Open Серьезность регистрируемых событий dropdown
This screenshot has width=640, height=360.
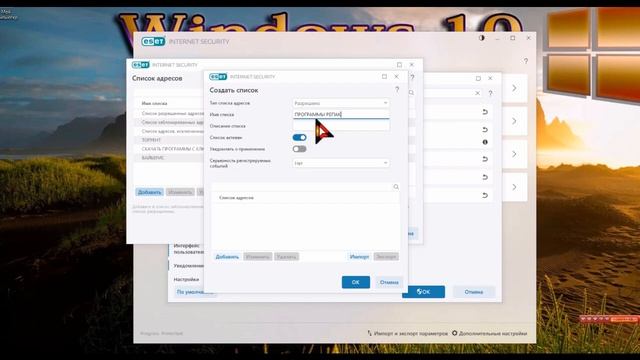coord(341,163)
